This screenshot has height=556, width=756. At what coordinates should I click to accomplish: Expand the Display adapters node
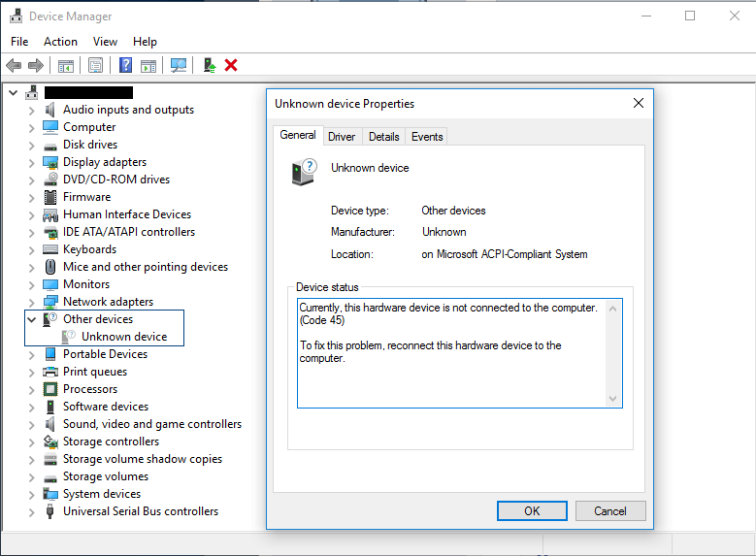32,162
